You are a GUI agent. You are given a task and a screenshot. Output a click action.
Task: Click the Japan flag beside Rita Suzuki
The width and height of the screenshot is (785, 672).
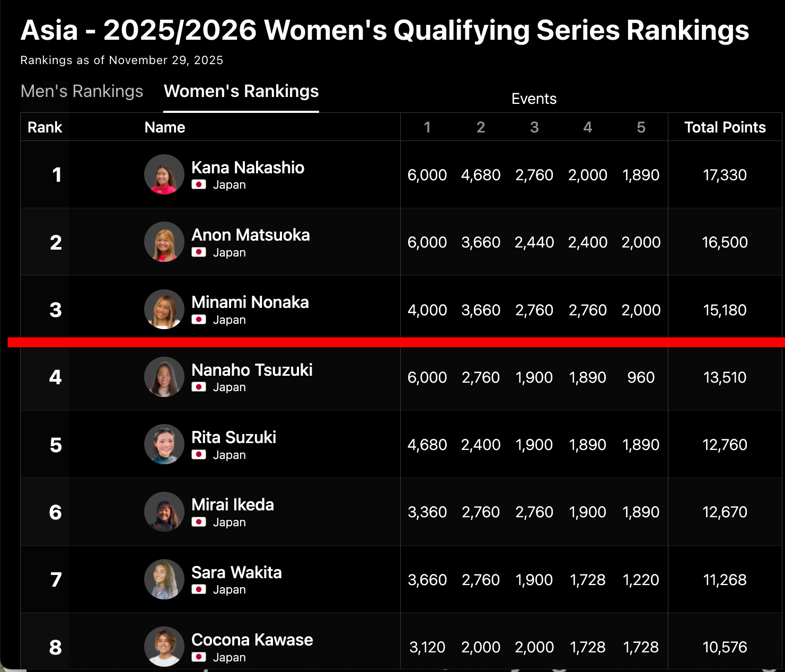(x=199, y=455)
